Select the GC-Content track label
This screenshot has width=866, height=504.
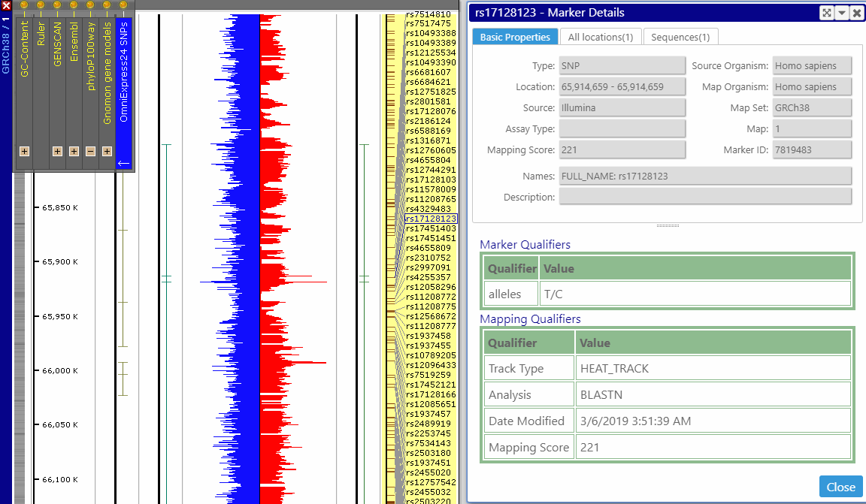click(24, 49)
